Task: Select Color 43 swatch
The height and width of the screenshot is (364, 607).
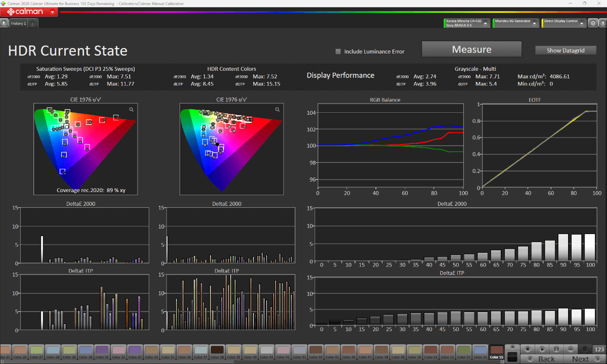Action: 299,351
